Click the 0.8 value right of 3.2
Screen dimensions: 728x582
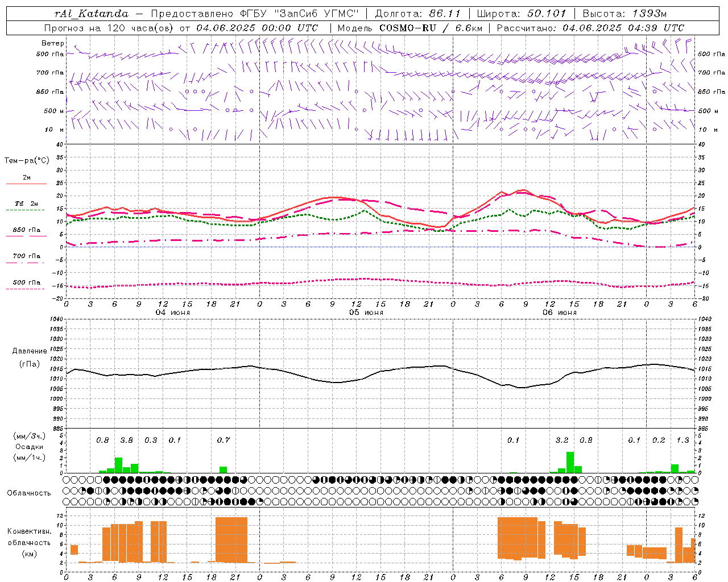click(x=586, y=440)
